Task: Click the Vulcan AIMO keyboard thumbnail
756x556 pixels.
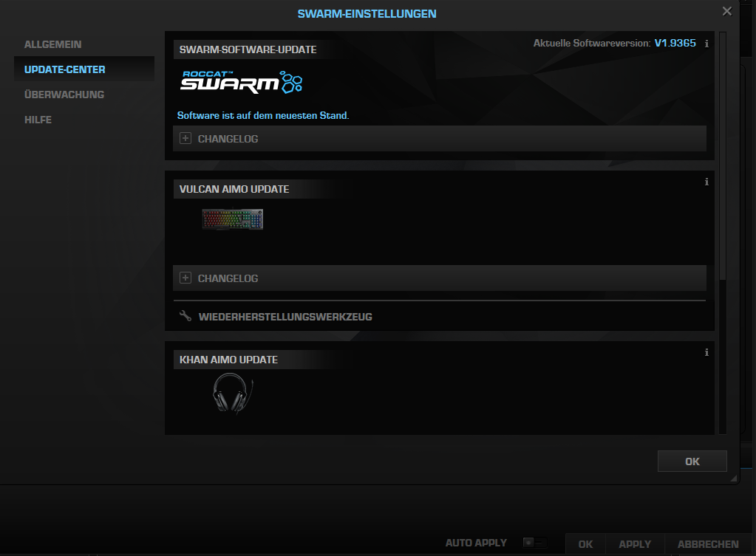Action: pyautogui.click(x=232, y=219)
